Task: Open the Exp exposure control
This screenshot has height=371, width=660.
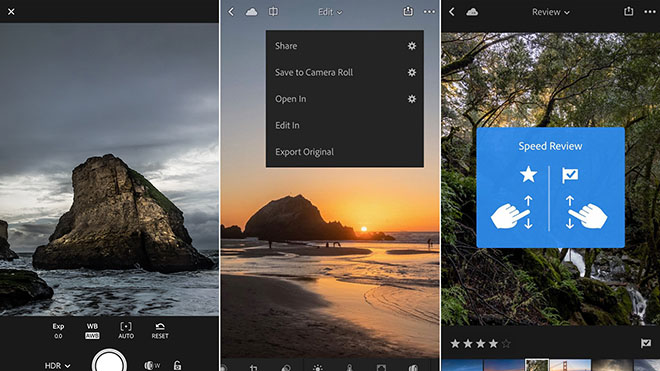Action: point(58,331)
